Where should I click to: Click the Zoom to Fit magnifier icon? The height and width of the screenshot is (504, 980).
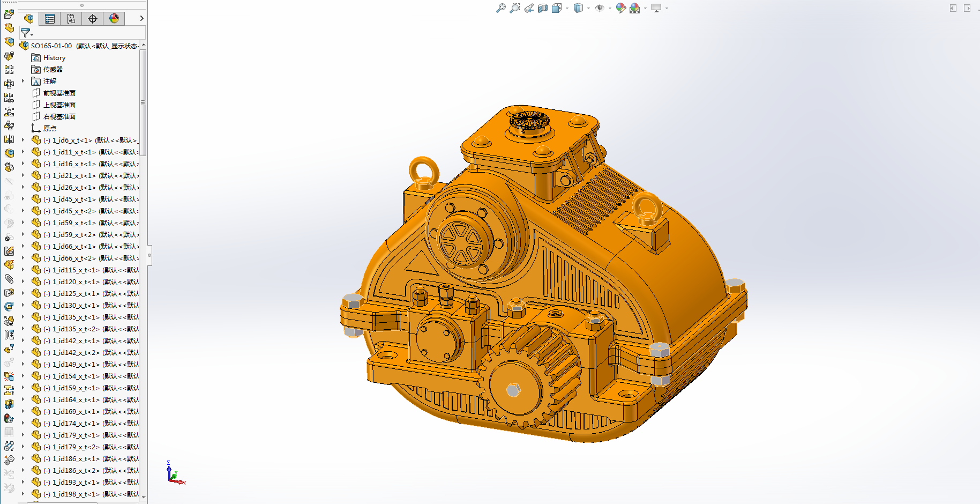[x=500, y=8]
